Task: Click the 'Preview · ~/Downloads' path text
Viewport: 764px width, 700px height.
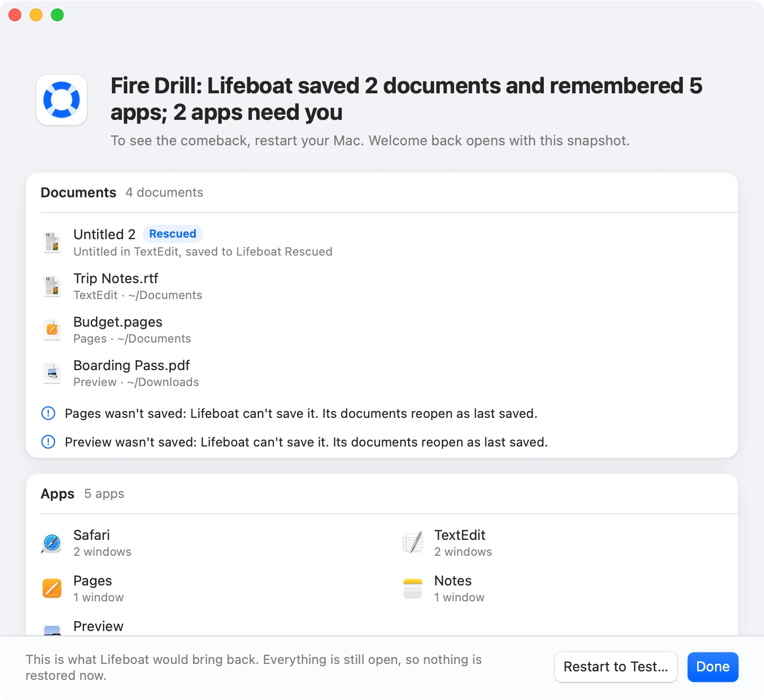Action: click(136, 382)
